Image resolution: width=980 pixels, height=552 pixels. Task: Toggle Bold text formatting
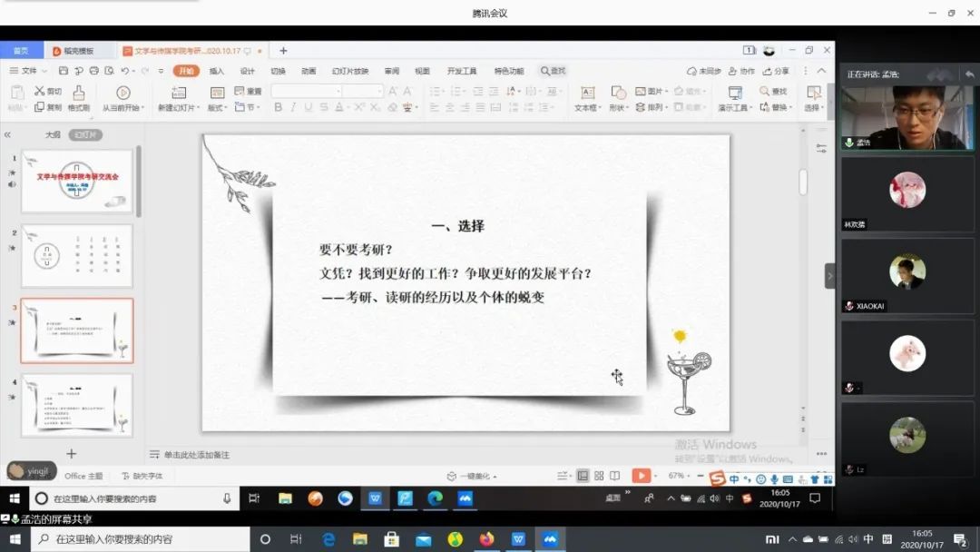click(279, 107)
